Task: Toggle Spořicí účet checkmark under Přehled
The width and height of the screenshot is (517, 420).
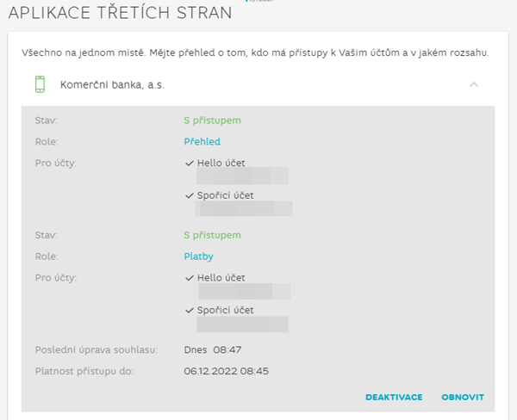Action: coord(190,195)
